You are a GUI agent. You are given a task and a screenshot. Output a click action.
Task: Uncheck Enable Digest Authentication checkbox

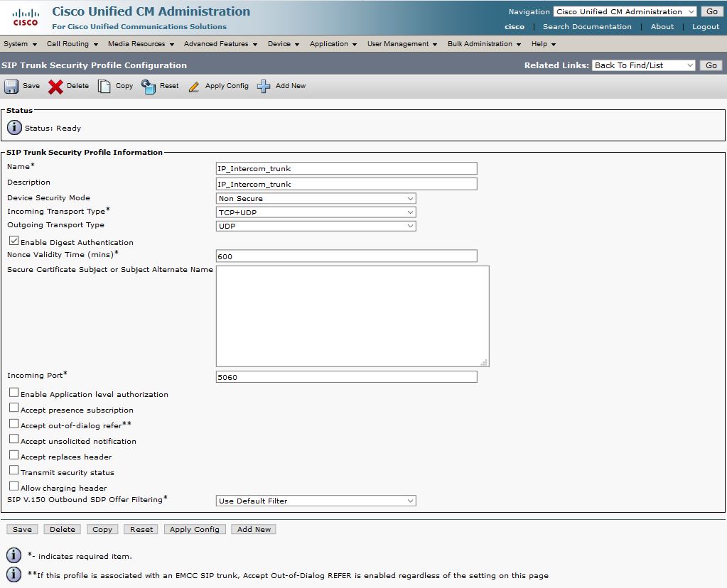[14, 241]
